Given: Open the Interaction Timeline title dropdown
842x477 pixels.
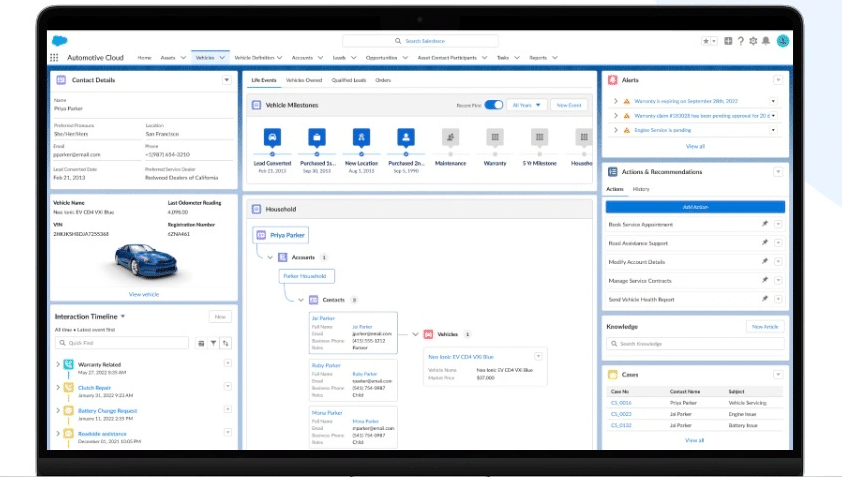Looking at the screenshot, I should [123, 316].
